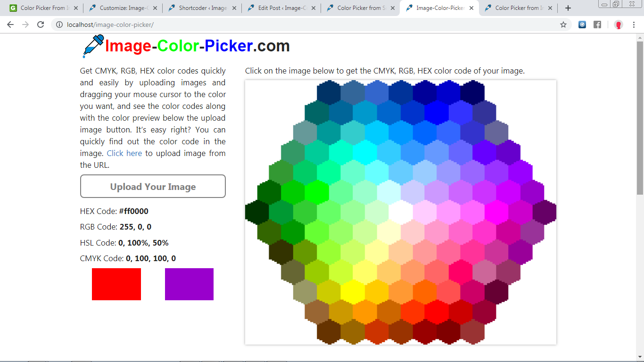Click the purple color preview swatch
Image resolution: width=644 pixels, height=362 pixels.
click(x=189, y=284)
